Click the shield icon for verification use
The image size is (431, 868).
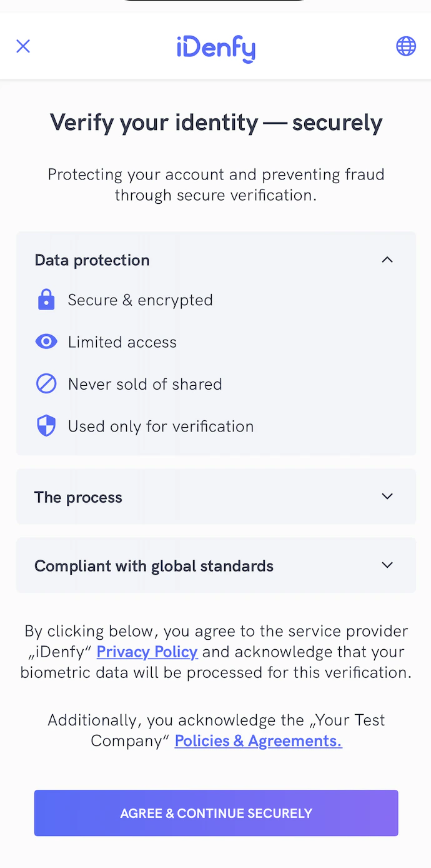click(46, 426)
